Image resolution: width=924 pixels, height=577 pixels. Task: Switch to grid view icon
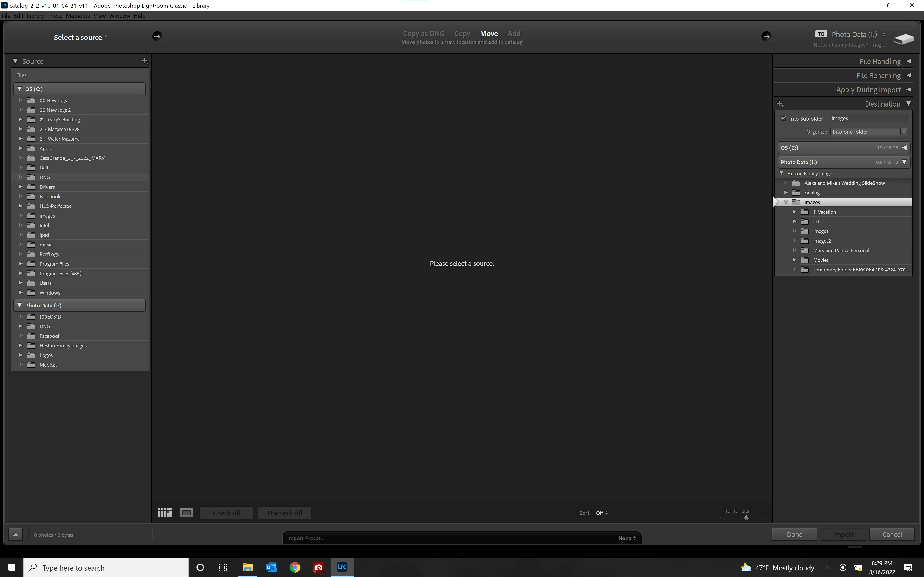point(165,513)
